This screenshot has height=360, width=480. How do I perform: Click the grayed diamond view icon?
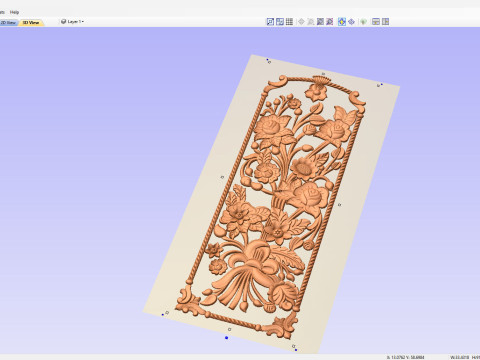(301, 22)
